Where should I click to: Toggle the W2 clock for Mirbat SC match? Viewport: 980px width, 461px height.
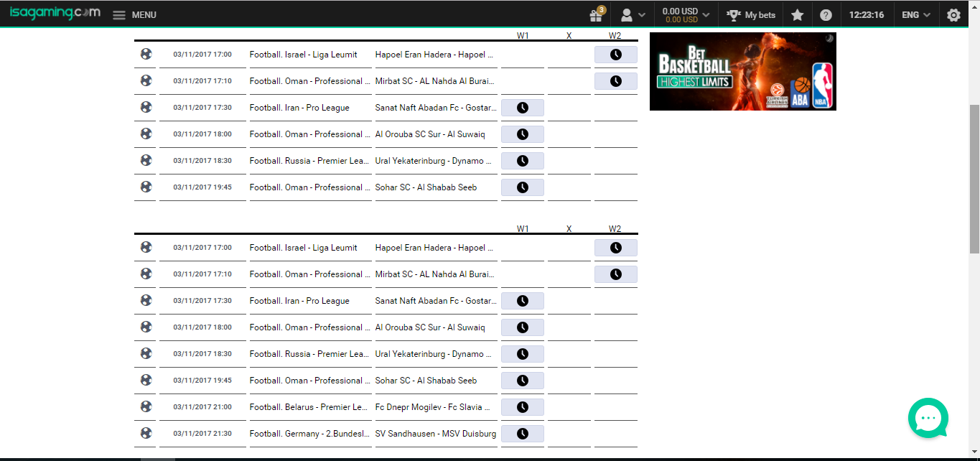coord(615,80)
